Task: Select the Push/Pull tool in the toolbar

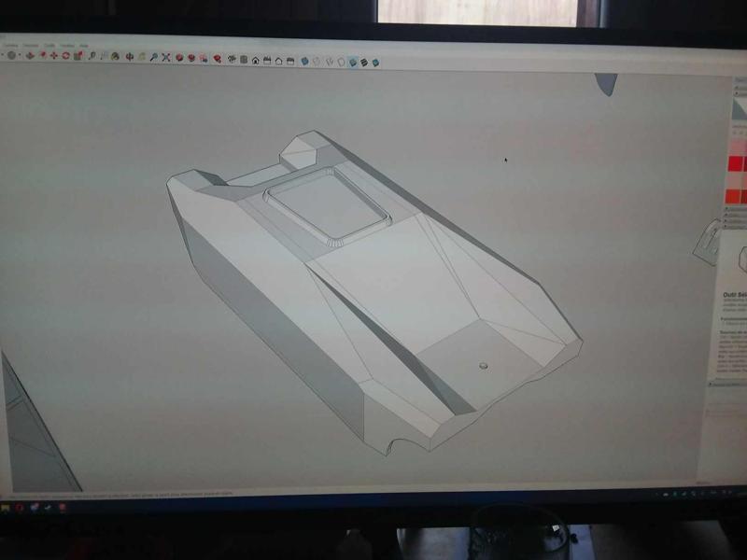Action: [x=30, y=56]
